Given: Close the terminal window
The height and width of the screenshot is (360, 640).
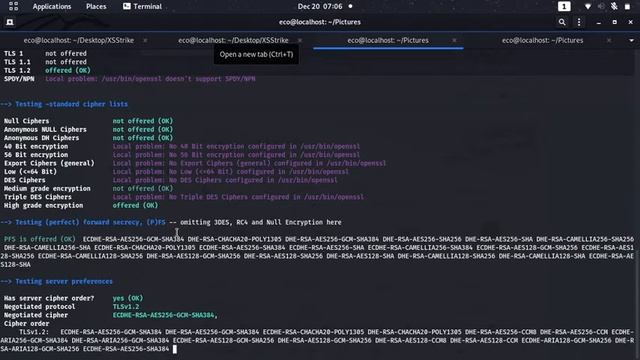Looking at the screenshot, I should 631,22.
